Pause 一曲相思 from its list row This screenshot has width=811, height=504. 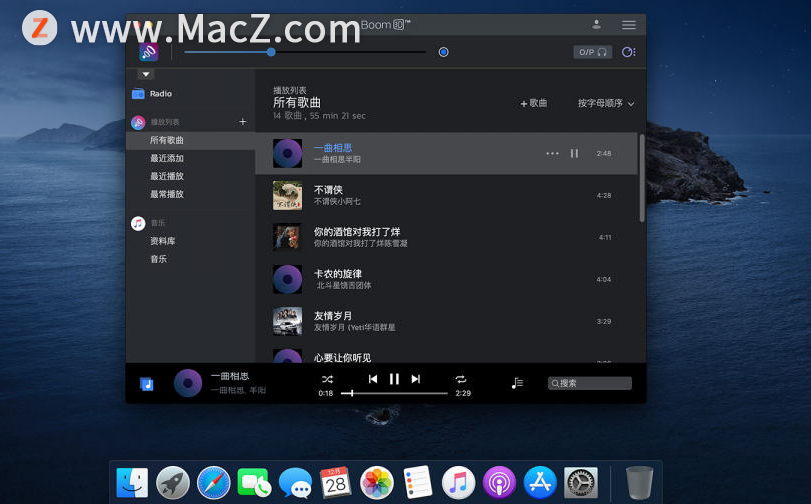574,153
